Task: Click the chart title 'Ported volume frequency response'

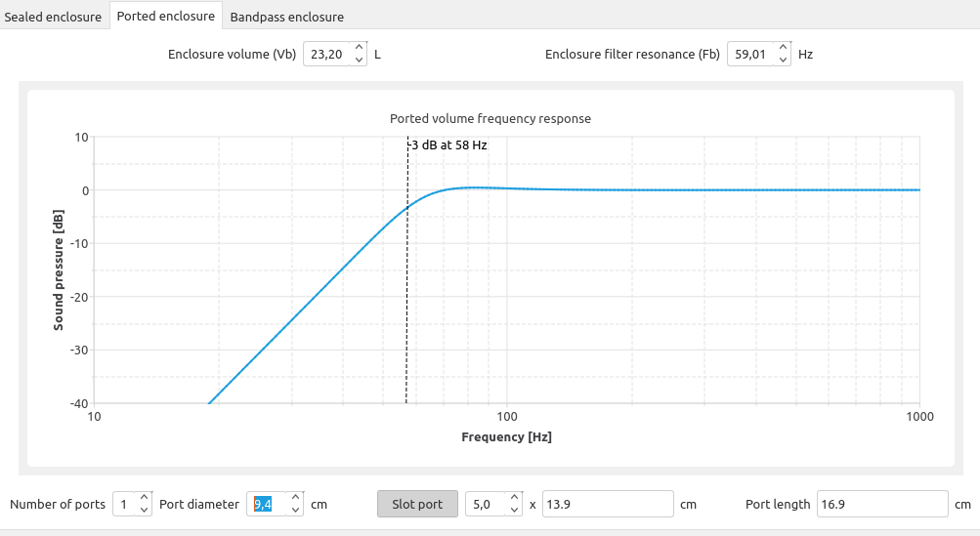Action: [490, 119]
